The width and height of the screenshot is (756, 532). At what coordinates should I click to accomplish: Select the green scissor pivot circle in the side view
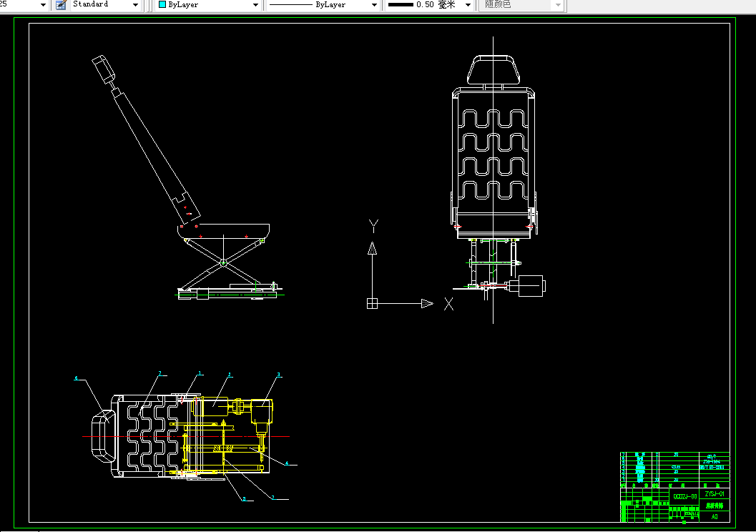tap(223, 262)
